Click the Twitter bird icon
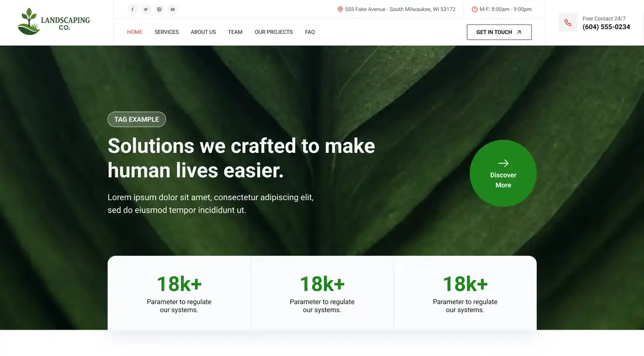Viewport: 644px width, 356px height. tap(146, 9)
